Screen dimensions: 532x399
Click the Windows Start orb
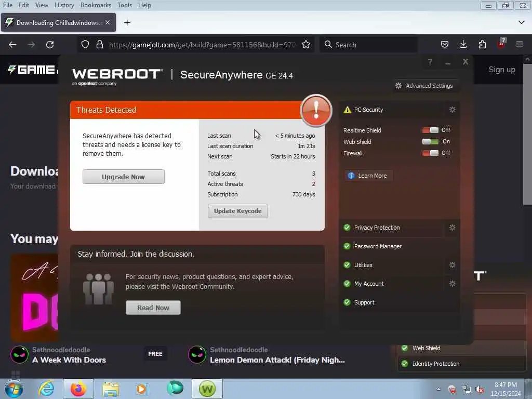[x=14, y=389]
